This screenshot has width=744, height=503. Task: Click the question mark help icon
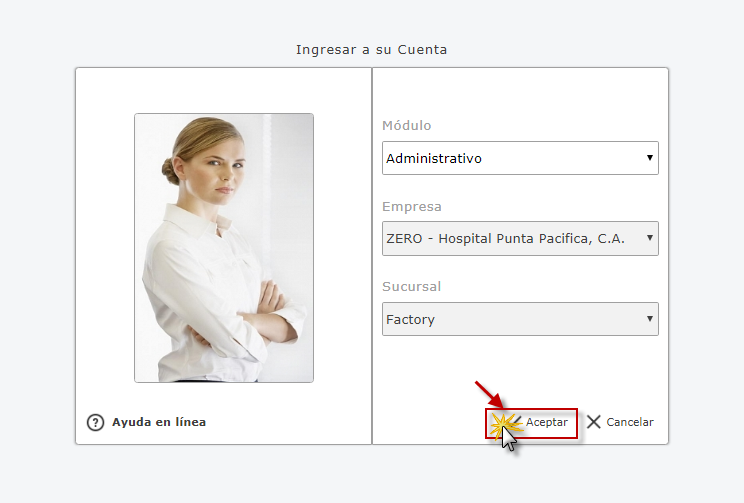[x=96, y=422]
